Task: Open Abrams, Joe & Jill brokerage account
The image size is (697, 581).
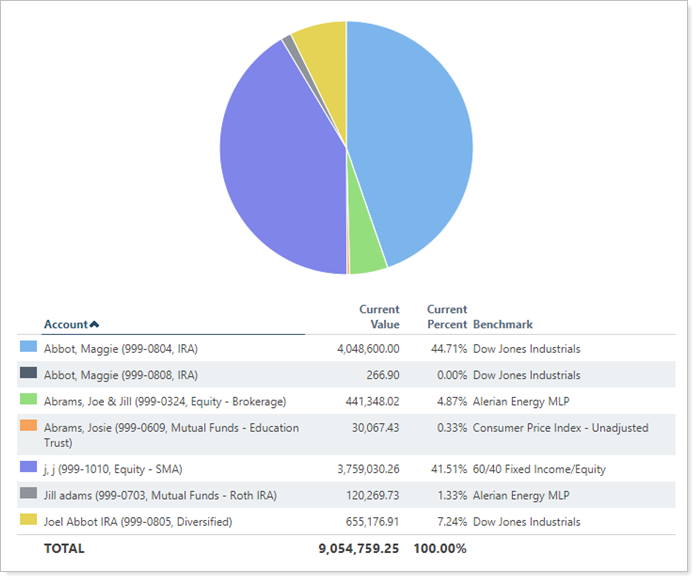Action: tap(164, 401)
